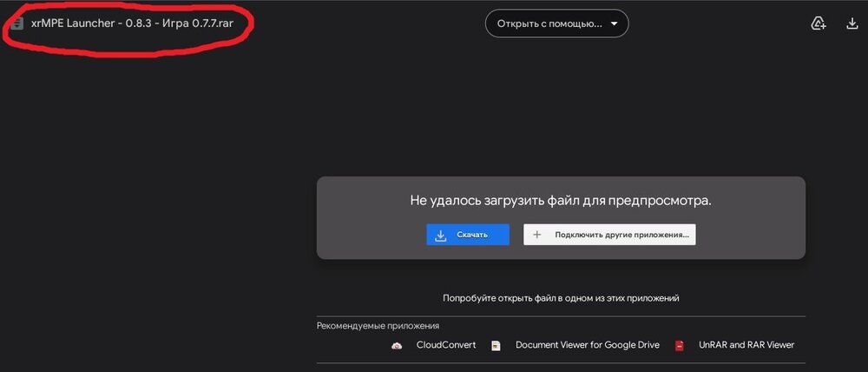Click the download icon at the top right
Screen dimensions: 868x372
tap(852, 23)
